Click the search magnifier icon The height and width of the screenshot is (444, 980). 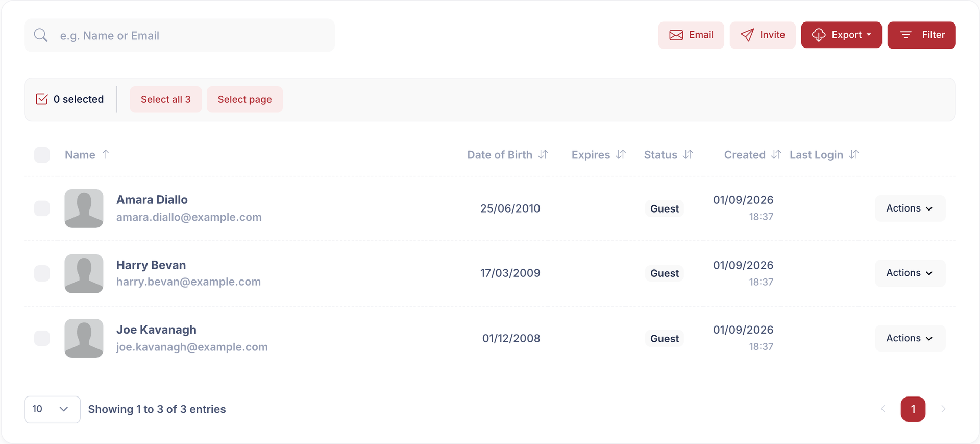coord(41,35)
